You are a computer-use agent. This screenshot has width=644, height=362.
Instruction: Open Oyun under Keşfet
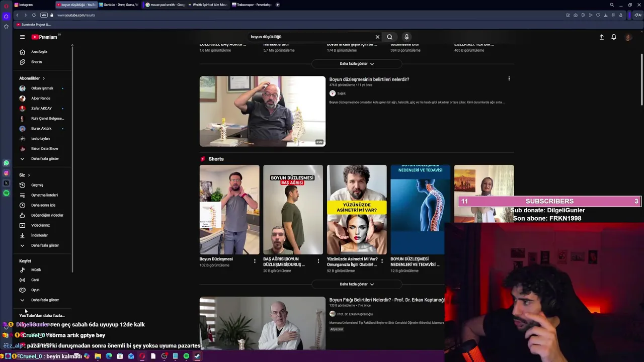click(x=35, y=290)
